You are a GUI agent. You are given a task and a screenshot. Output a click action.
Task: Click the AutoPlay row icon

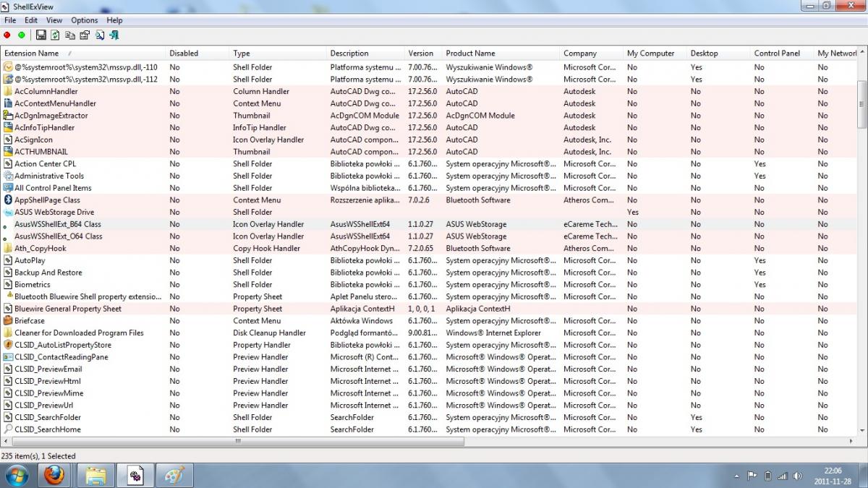(8, 260)
